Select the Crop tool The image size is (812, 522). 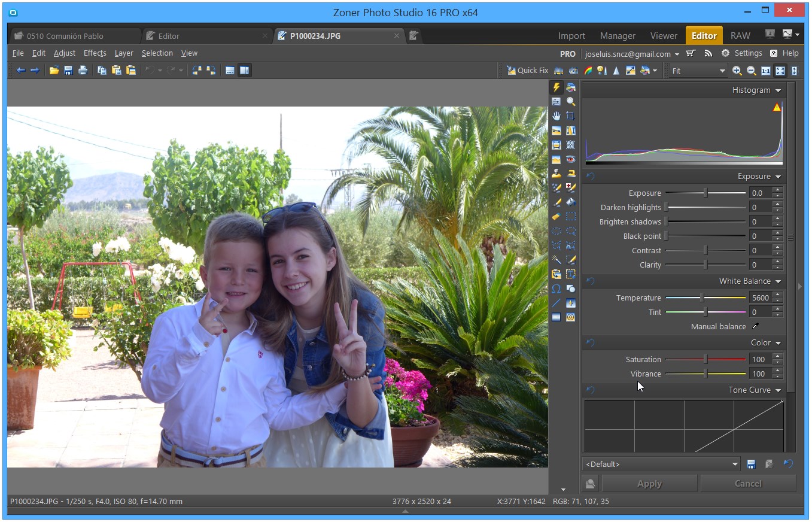[x=571, y=116]
